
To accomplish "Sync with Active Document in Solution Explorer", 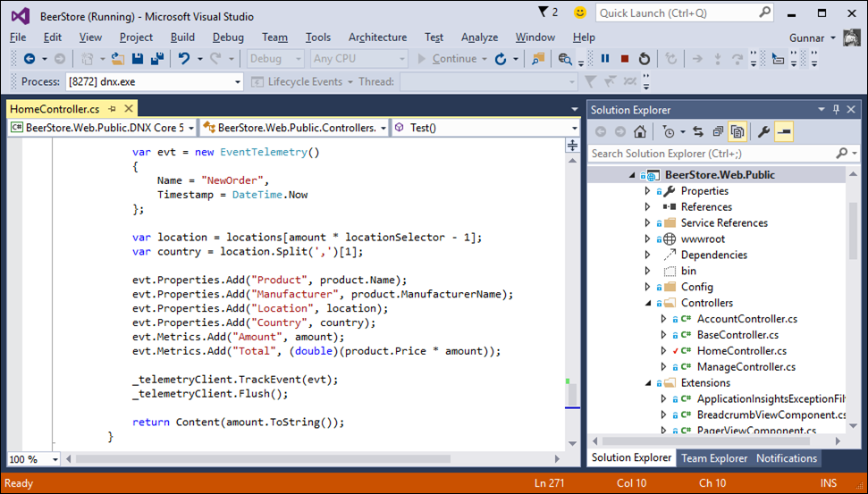I will (x=698, y=131).
